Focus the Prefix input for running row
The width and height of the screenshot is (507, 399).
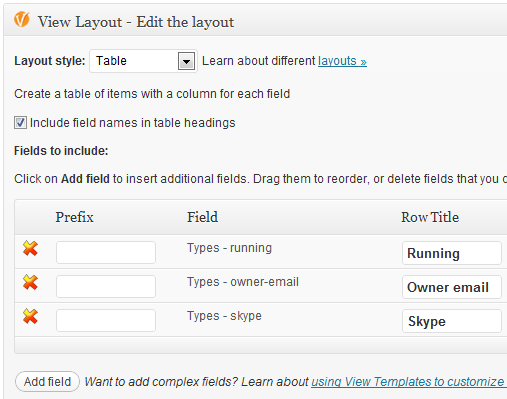[106, 252]
